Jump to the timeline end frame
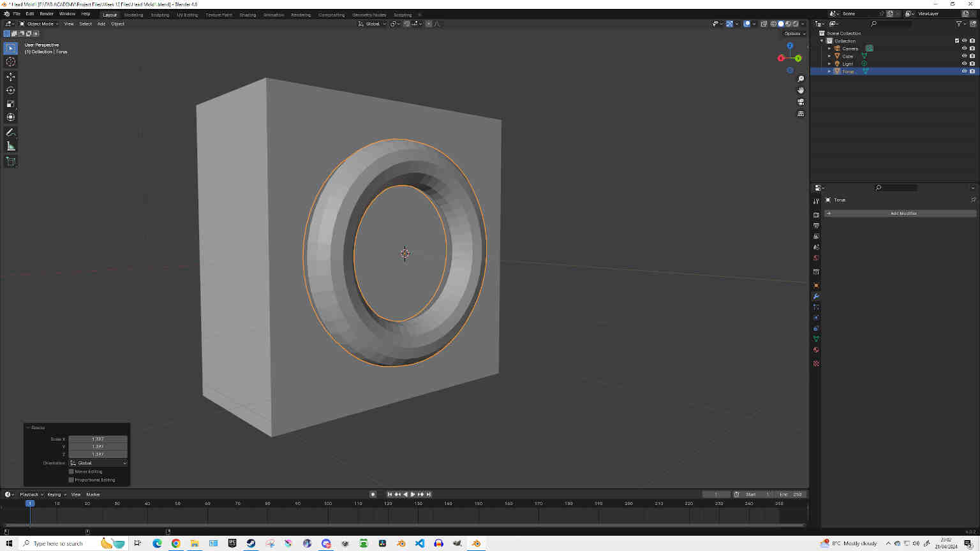This screenshot has height=551, width=980. (x=429, y=494)
